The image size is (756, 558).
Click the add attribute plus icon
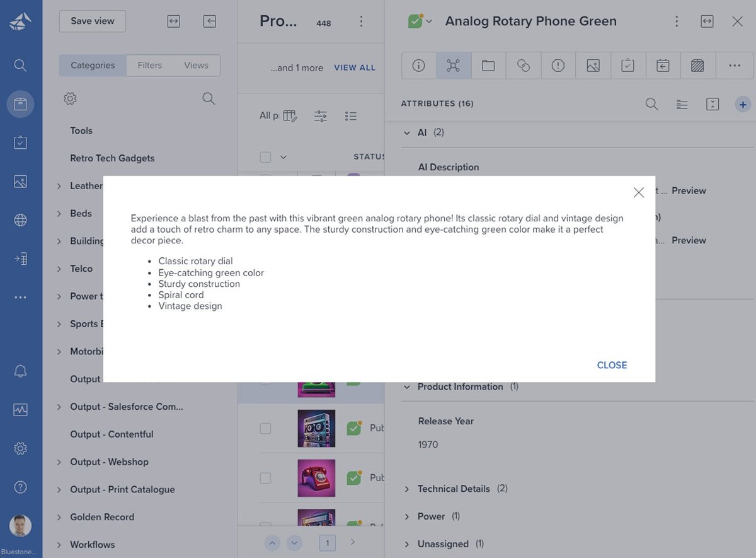pos(742,105)
